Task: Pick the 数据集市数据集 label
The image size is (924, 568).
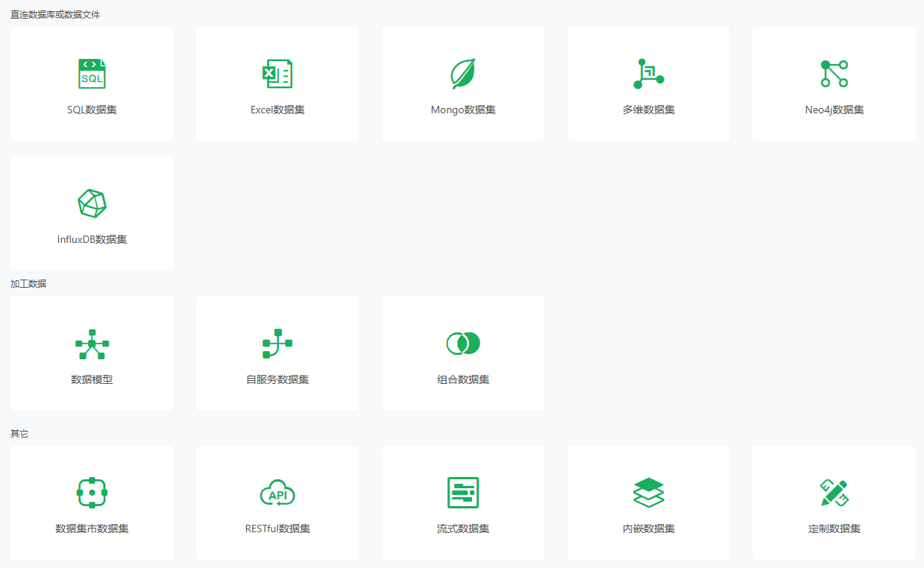Action: click(92, 529)
